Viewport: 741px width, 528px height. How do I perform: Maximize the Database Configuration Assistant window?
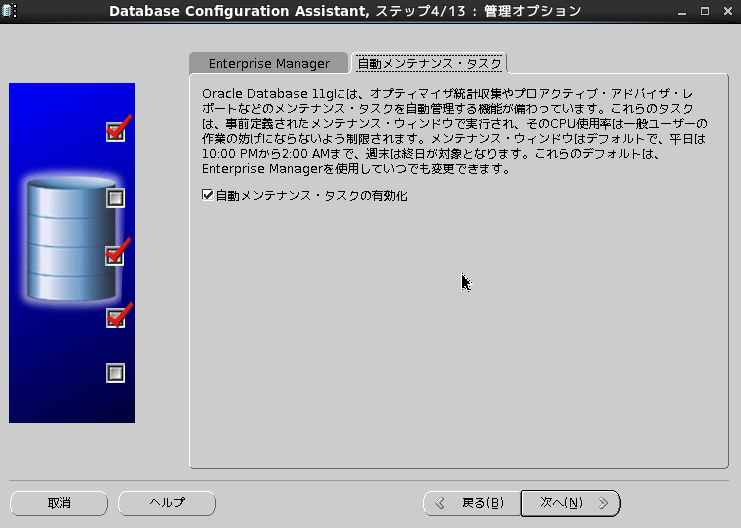tap(705, 11)
